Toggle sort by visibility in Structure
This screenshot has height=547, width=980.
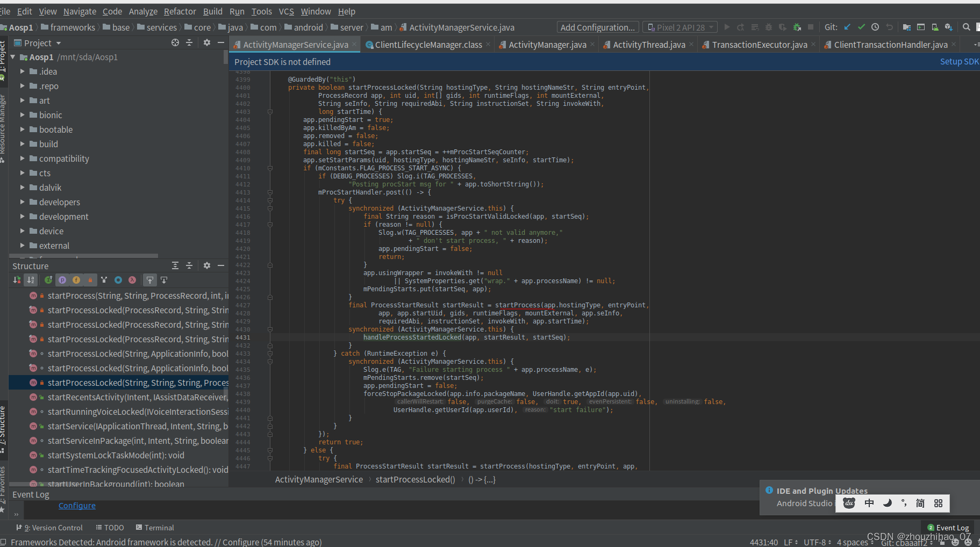tap(17, 279)
